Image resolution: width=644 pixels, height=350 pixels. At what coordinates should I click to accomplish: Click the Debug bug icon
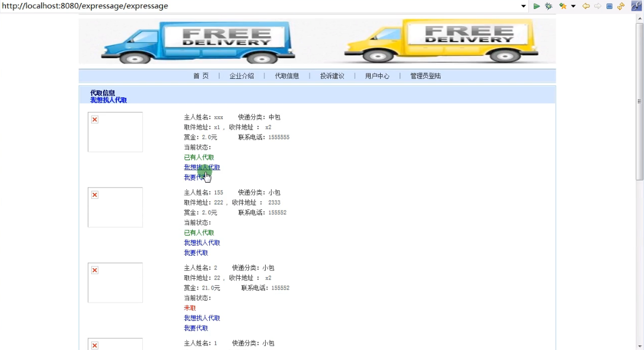tap(549, 6)
